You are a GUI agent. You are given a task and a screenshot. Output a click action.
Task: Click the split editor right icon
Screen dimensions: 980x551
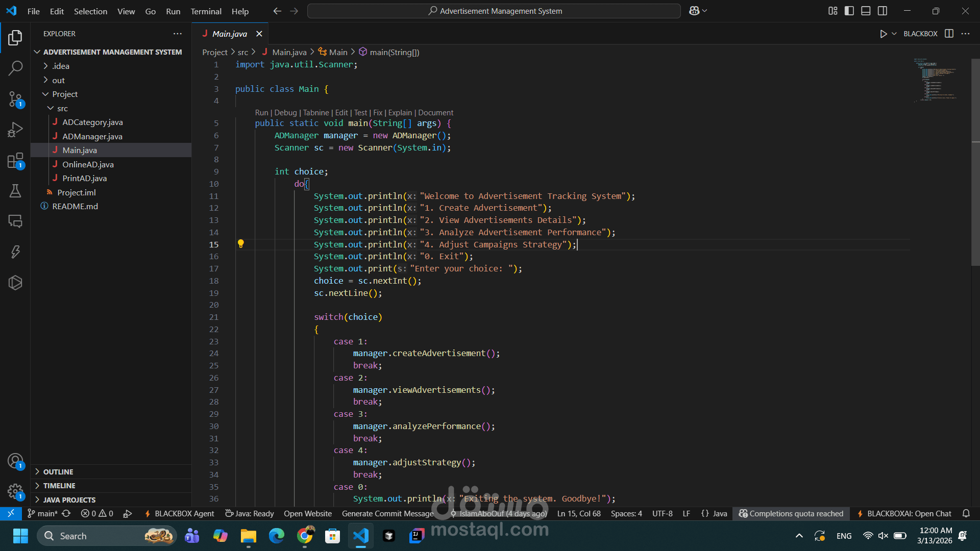click(949, 34)
